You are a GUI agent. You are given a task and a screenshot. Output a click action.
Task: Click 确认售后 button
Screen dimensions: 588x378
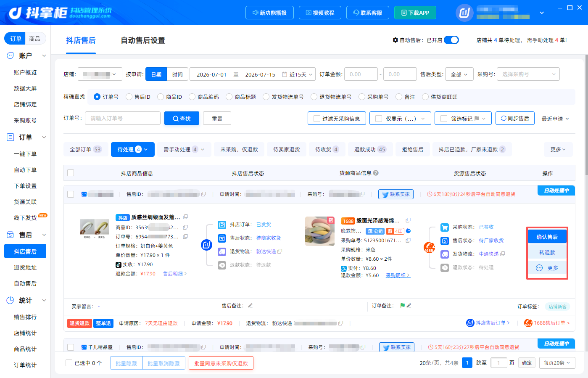[547, 237]
